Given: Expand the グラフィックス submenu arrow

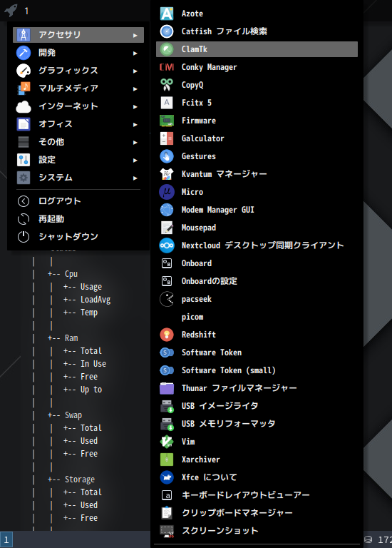Looking at the screenshot, I should pos(135,71).
